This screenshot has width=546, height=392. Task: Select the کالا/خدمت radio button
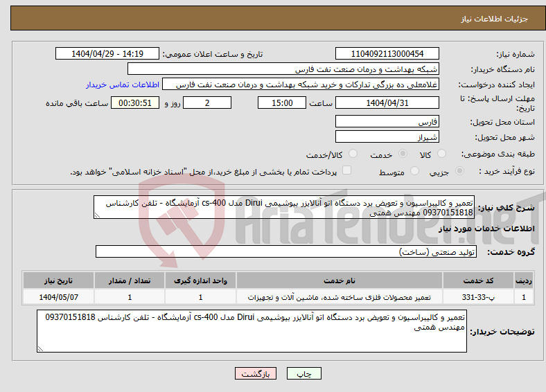[x=353, y=154]
